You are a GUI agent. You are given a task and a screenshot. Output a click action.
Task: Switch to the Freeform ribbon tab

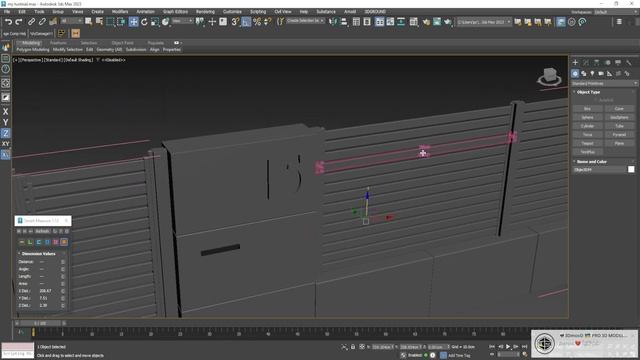click(58, 43)
